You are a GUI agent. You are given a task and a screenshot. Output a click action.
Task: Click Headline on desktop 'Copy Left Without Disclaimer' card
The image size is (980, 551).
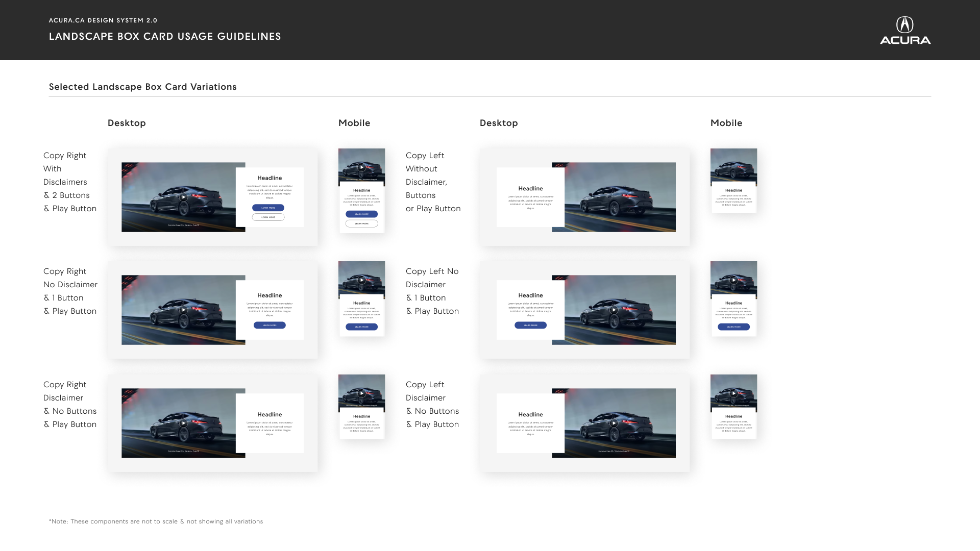click(x=530, y=189)
